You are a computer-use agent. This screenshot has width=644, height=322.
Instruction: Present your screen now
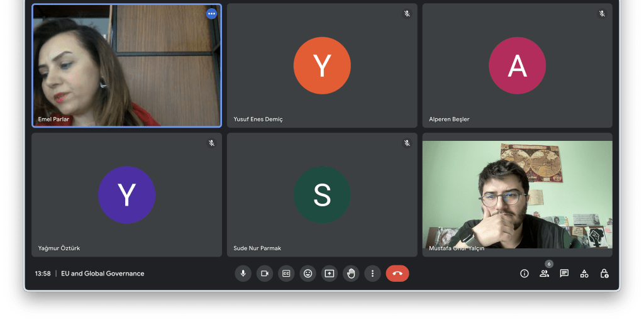pyautogui.click(x=330, y=274)
